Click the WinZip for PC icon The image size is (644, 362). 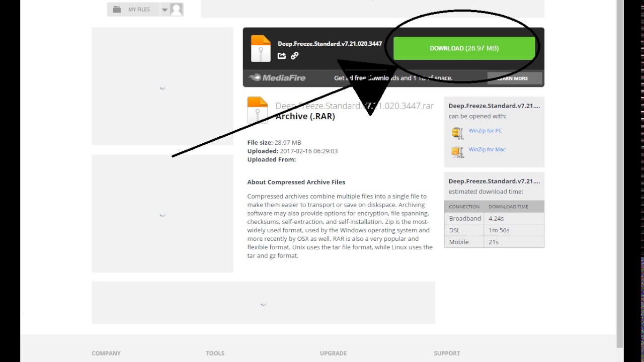coord(457,132)
